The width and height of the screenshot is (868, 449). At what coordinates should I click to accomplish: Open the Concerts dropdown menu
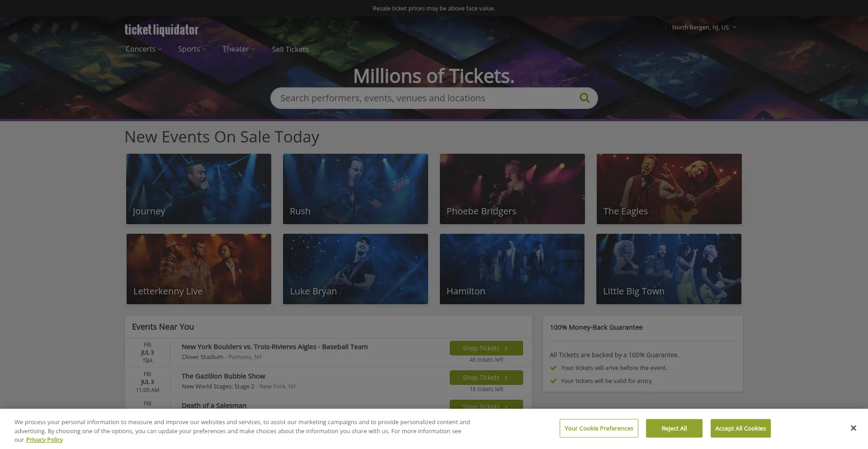tap(144, 49)
